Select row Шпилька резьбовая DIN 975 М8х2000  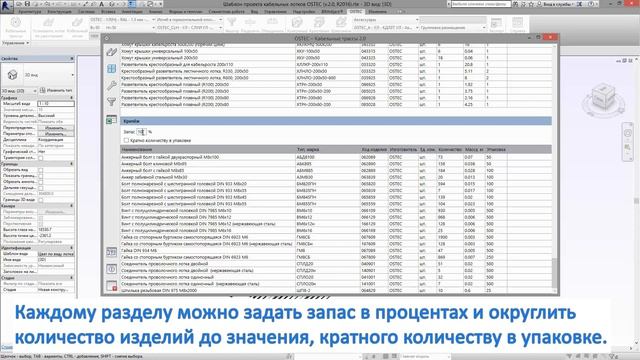point(336,290)
